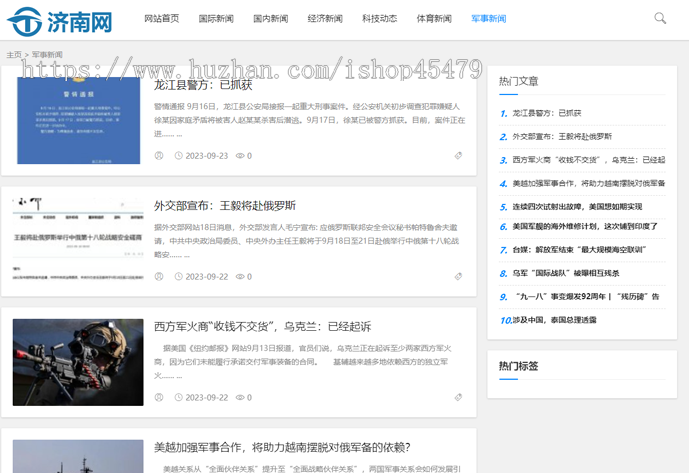Open hot article 8 乌军“国际战队”
The image size is (689, 473).
tap(566, 273)
